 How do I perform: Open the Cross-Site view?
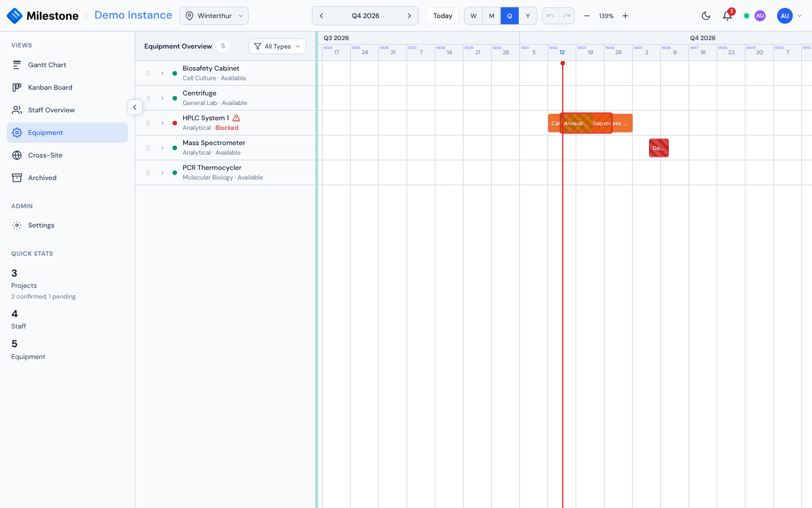click(x=67, y=155)
